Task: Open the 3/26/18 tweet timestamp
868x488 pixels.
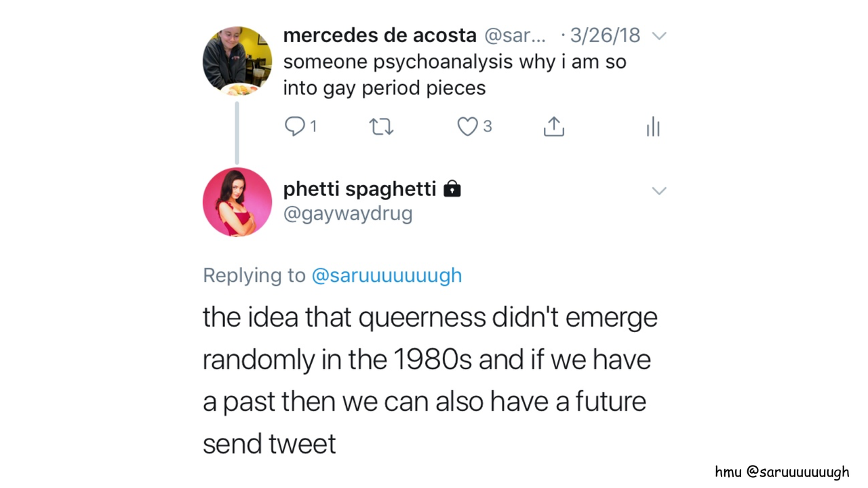Action: point(605,35)
